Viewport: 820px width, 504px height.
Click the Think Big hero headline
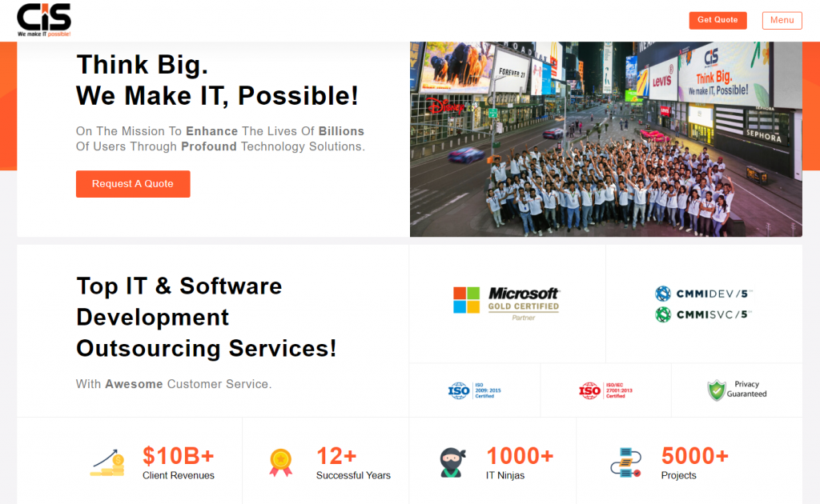(x=217, y=80)
